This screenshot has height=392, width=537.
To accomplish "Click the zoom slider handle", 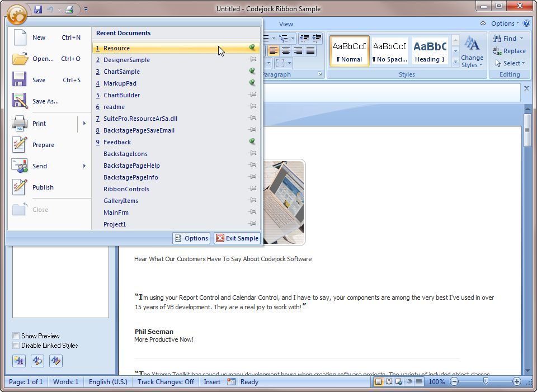I will point(486,381).
